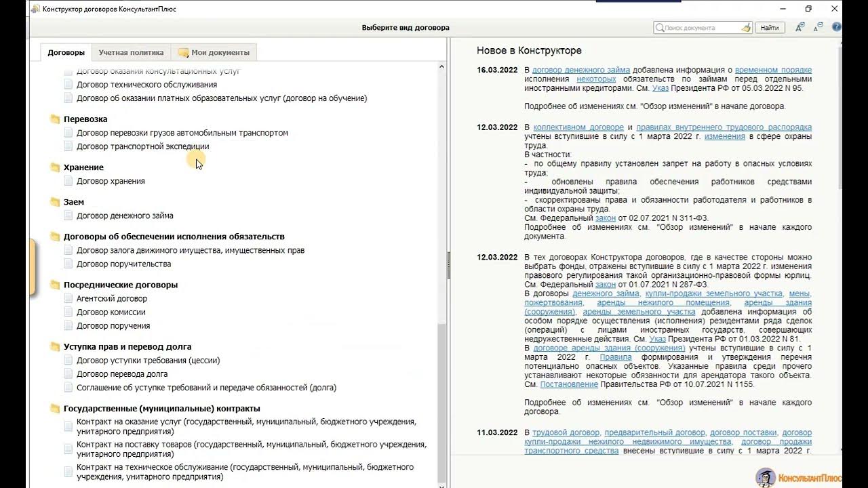This screenshot has width=868, height=488.
Task: Open the аренды нежилого помещения link
Action: coord(664,303)
